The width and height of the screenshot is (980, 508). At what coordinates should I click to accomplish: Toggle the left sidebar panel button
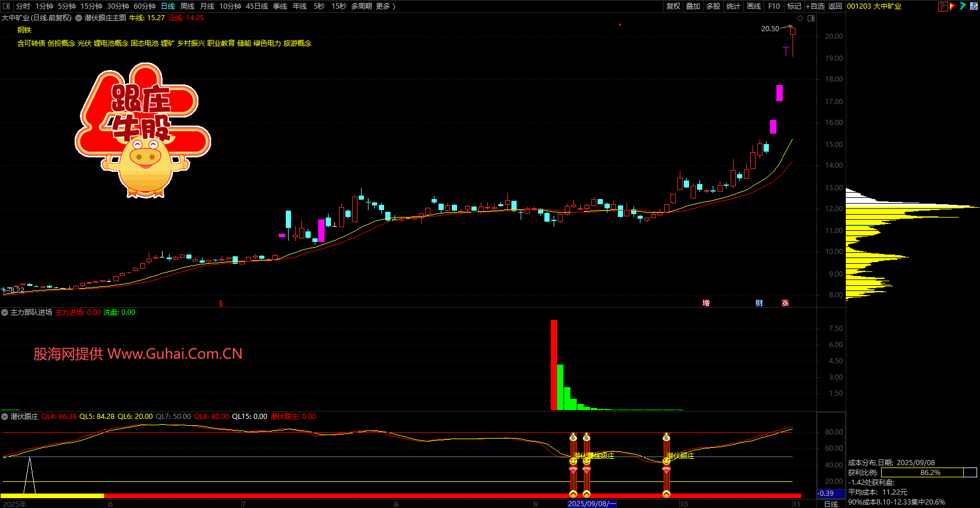(x=6, y=6)
